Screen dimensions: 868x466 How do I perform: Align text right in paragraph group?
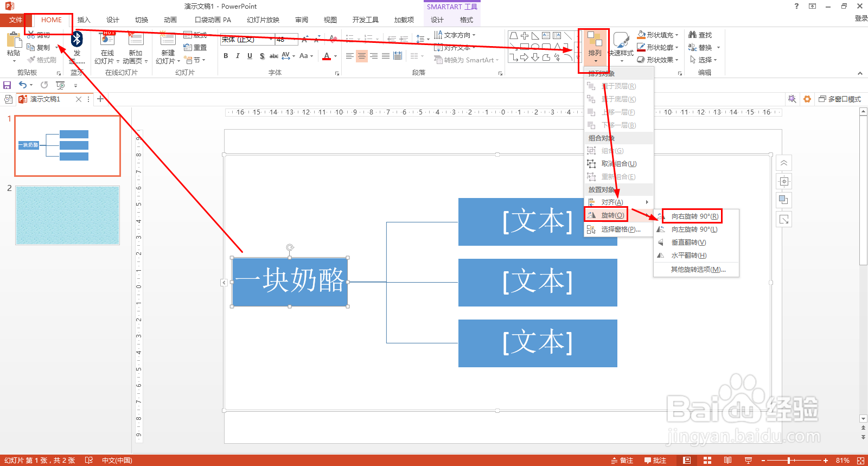(x=374, y=56)
